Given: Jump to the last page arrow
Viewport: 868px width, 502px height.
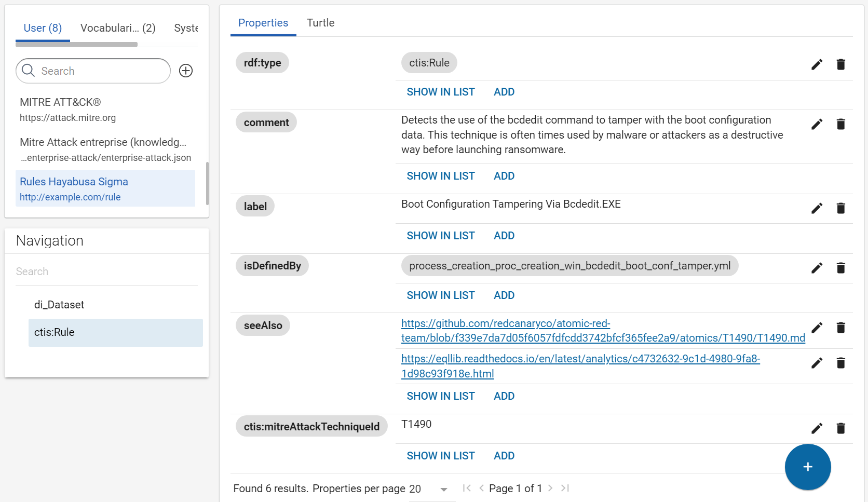Looking at the screenshot, I should (x=565, y=488).
